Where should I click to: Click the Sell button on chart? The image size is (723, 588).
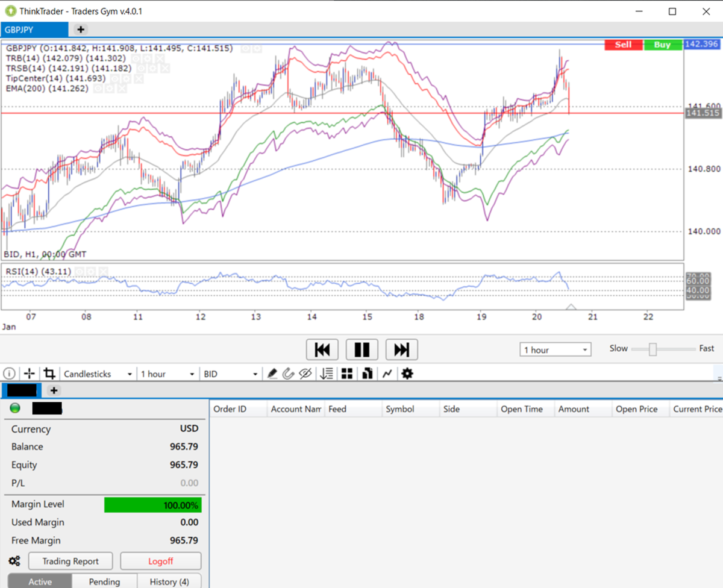pyautogui.click(x=623, y=45)
